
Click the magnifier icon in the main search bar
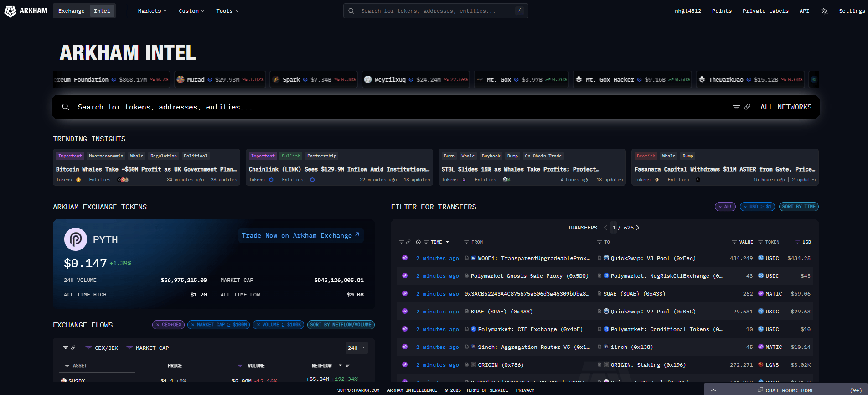(x=66, y=107)
